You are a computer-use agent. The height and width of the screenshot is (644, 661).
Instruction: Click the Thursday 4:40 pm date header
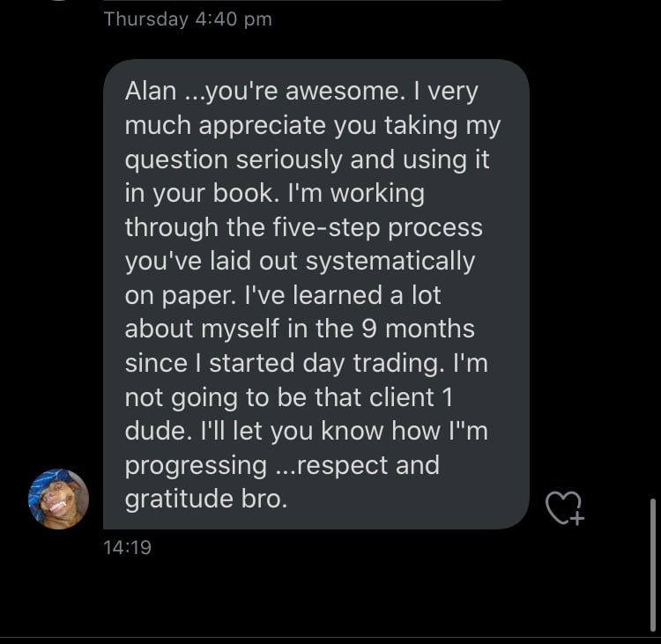188,19
